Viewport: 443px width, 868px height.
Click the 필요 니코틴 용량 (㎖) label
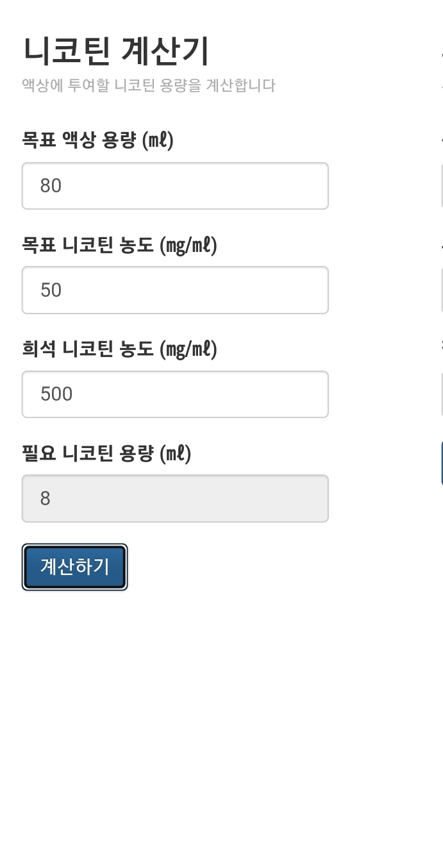coord(107,453)
